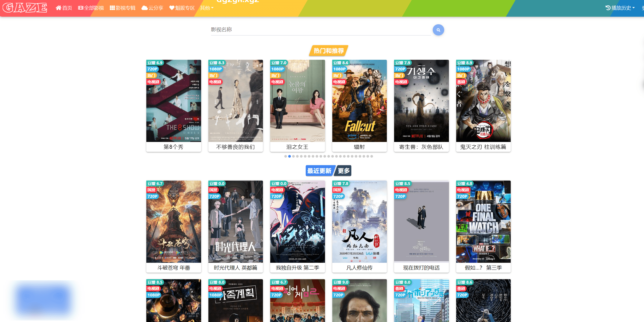
Task: Click 豆瓣 8.3 badge on 不够善良的我们
Action: [x=217, y=63]
